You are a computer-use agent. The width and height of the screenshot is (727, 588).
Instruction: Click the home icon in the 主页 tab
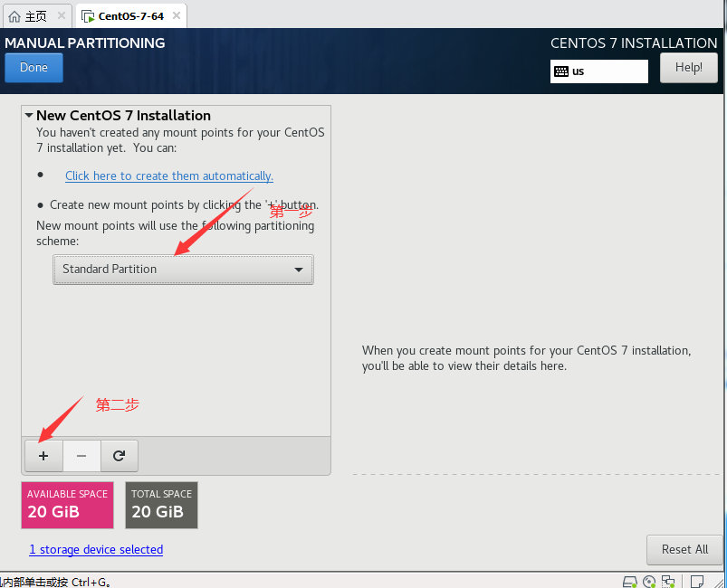14,16
